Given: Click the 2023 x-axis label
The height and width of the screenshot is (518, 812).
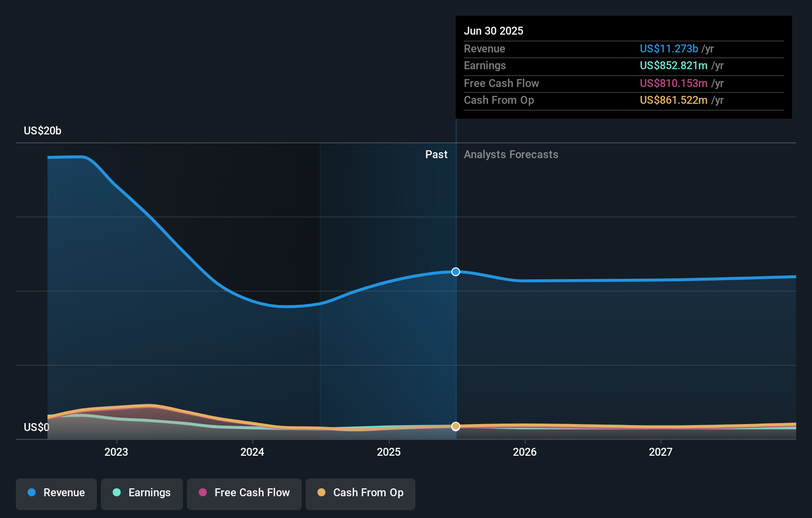Looking at the screenshot, I should pos(116,452).
